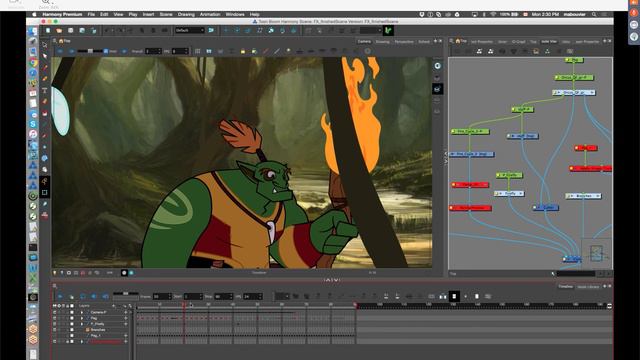Click the Frame number field in the timeline toolbar
The image size is (640, 360).
coord(162,296)
